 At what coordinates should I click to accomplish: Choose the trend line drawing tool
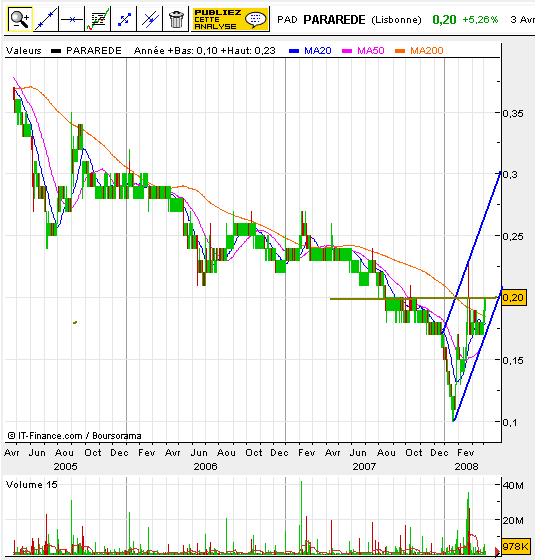point(46,19)
